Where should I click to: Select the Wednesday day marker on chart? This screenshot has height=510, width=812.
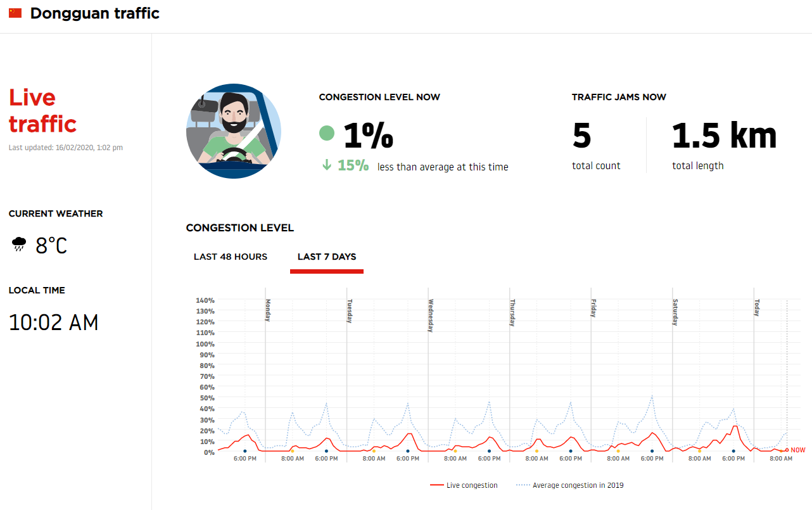click(x=431, y=315)
